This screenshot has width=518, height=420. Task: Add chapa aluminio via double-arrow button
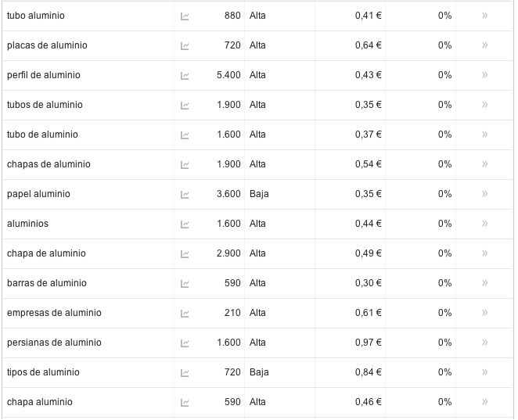coord(485,402)
